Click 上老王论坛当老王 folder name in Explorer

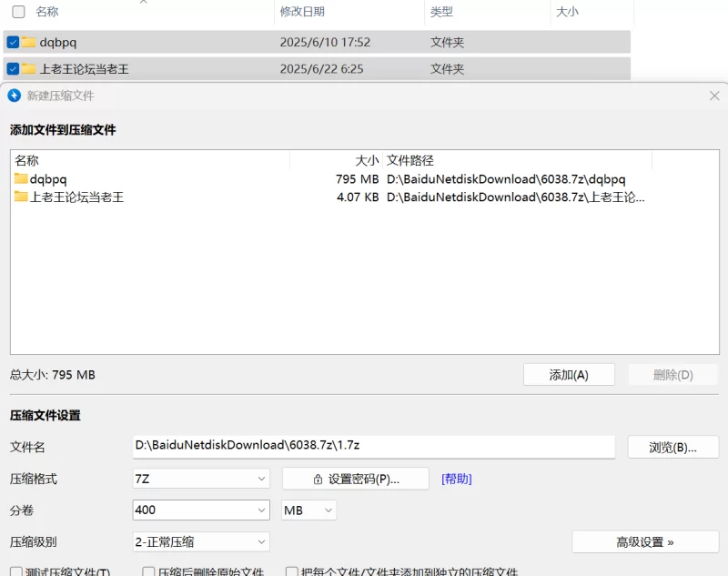(84, 68)
